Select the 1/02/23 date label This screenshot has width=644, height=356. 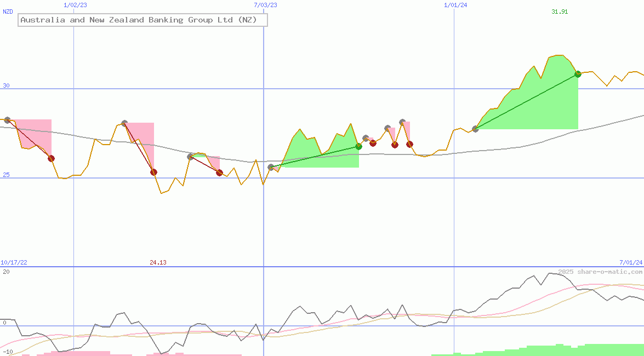click(x=75, y=5)
